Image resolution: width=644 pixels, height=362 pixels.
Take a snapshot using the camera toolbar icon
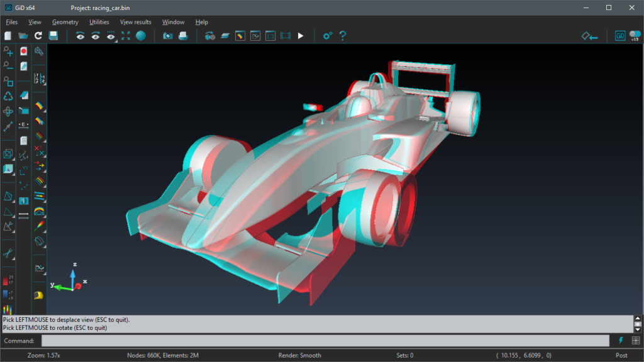167,36
